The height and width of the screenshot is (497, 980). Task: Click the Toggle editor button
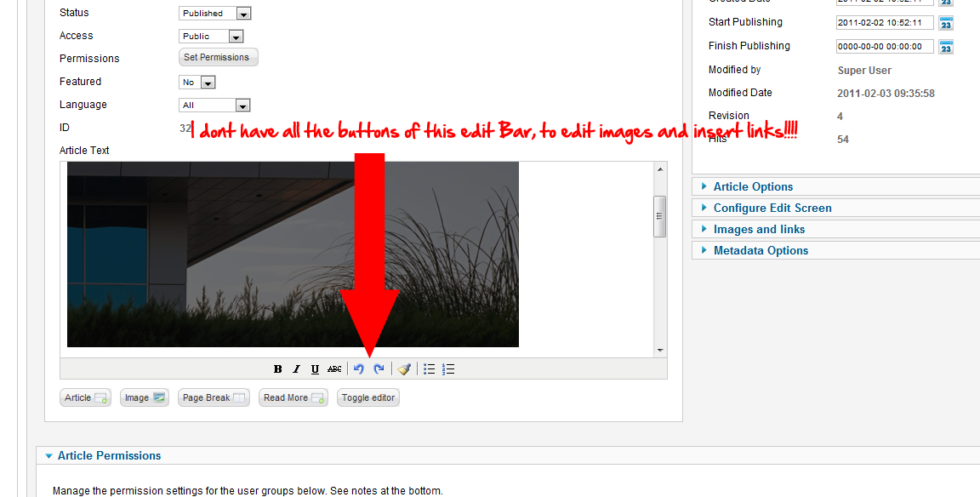pyautogui.click(x=368, y=397)
